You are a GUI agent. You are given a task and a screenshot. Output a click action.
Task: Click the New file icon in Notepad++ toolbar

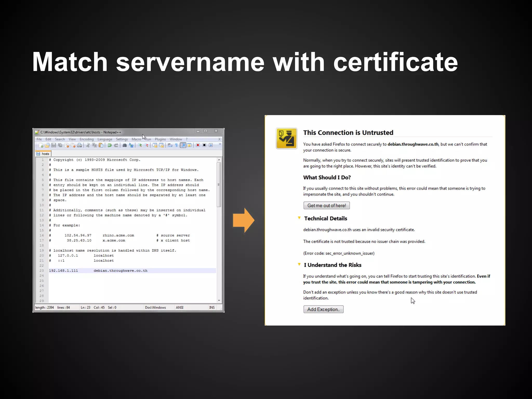tap(41, 145)
